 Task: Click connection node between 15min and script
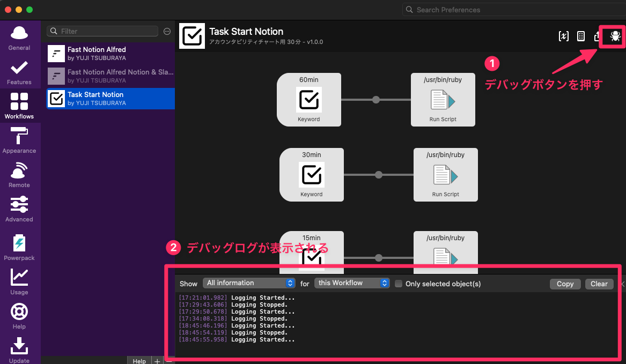[x=379, y=258]
